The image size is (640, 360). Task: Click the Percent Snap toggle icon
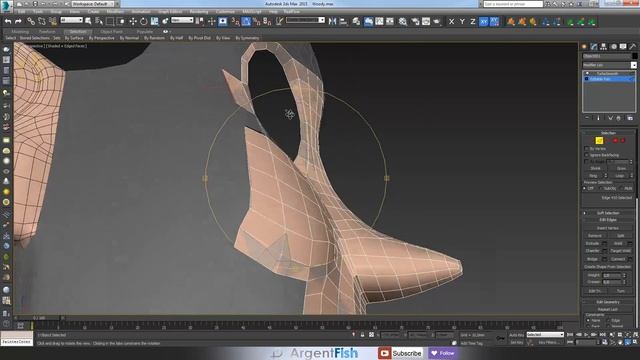[x=257, y=21]
